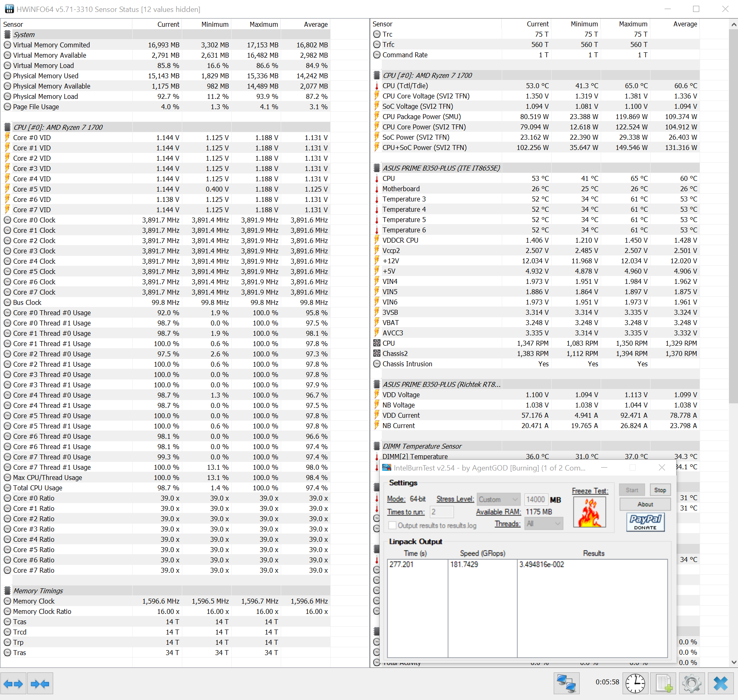Viewport: 738px width, 700px height.
Task: Select the Core #5 VID row label
Action: [32, 189]
